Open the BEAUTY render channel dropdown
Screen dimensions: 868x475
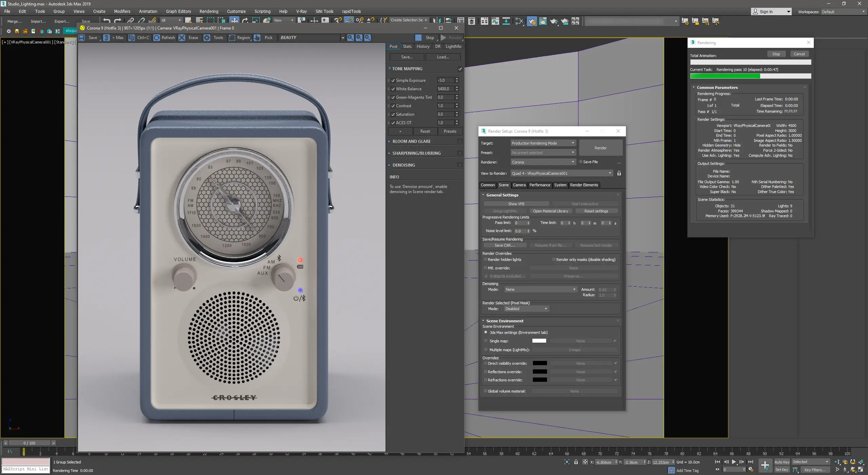pos(342,38)
